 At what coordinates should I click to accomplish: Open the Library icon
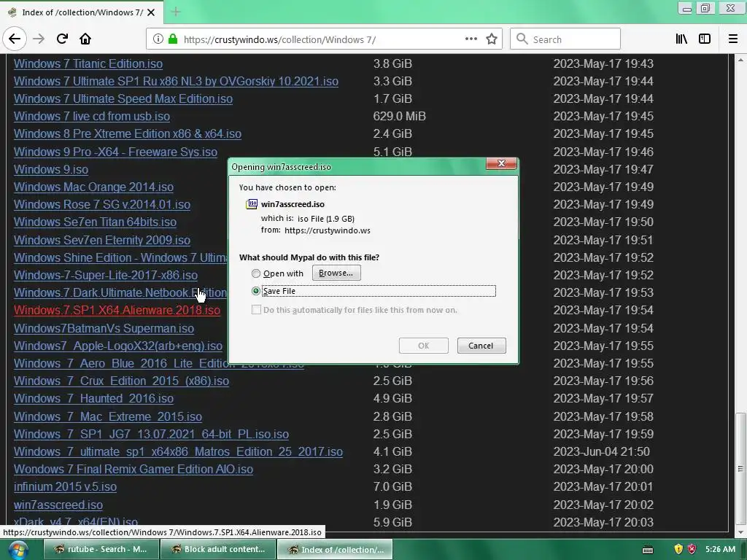click(x=681, y=39)
